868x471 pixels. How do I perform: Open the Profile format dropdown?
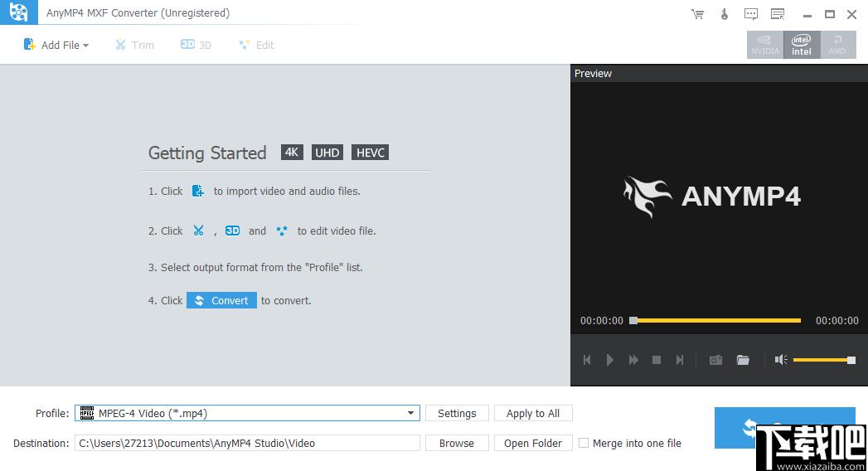[410, 413]
